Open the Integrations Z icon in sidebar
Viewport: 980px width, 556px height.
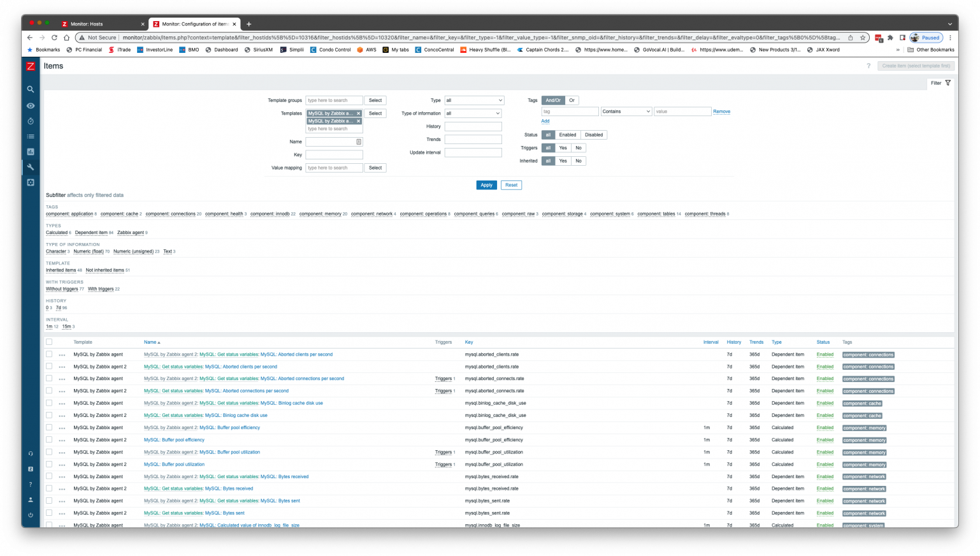click(x=31, y=469)
